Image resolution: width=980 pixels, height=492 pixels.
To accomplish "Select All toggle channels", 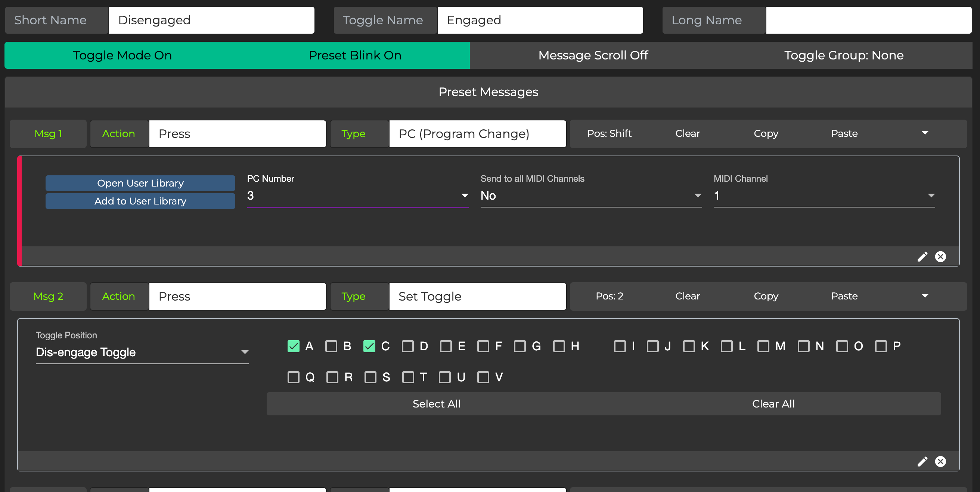I will pos(436,404).
